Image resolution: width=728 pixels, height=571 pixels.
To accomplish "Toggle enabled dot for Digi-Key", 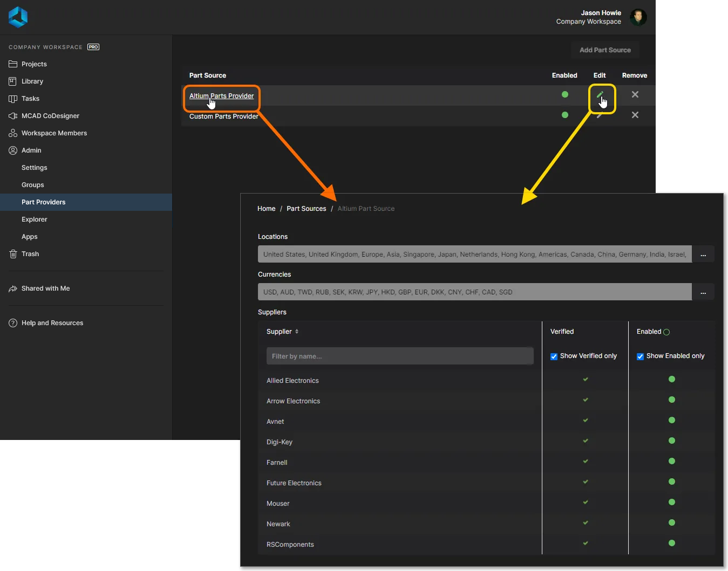I will 672,441.
